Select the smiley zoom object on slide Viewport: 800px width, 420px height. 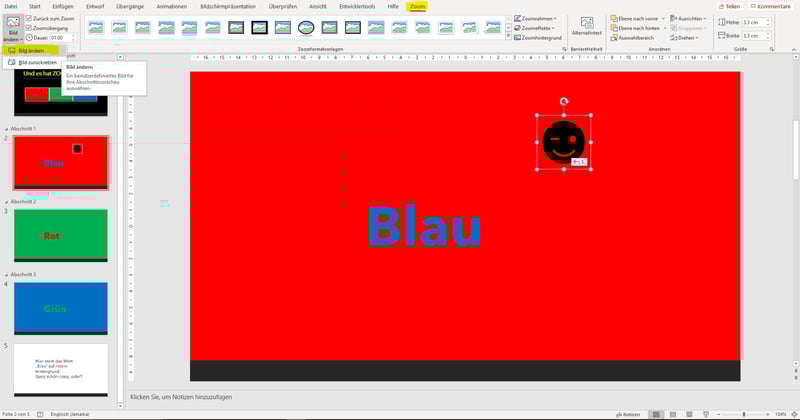[564, 142]
